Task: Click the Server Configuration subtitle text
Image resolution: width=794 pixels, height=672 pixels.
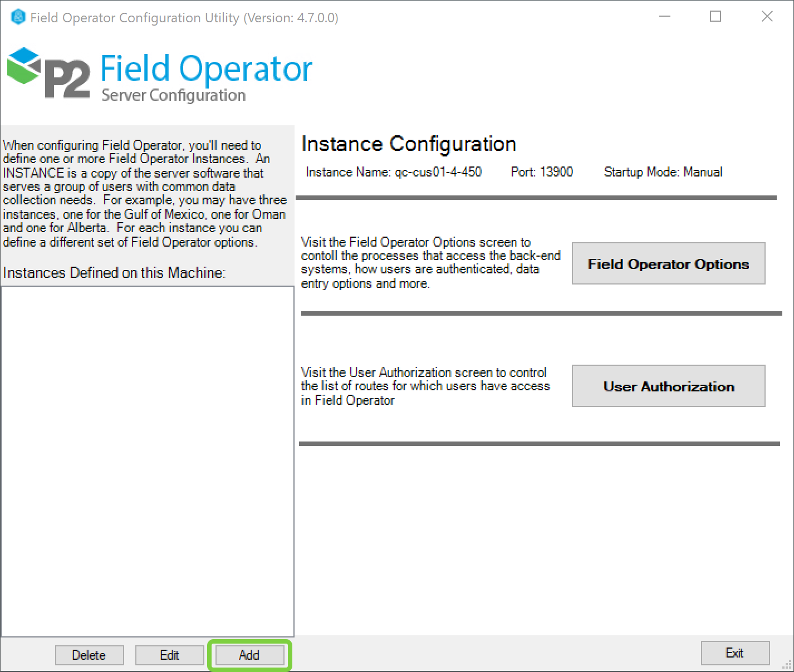Action: click(173, 95)
